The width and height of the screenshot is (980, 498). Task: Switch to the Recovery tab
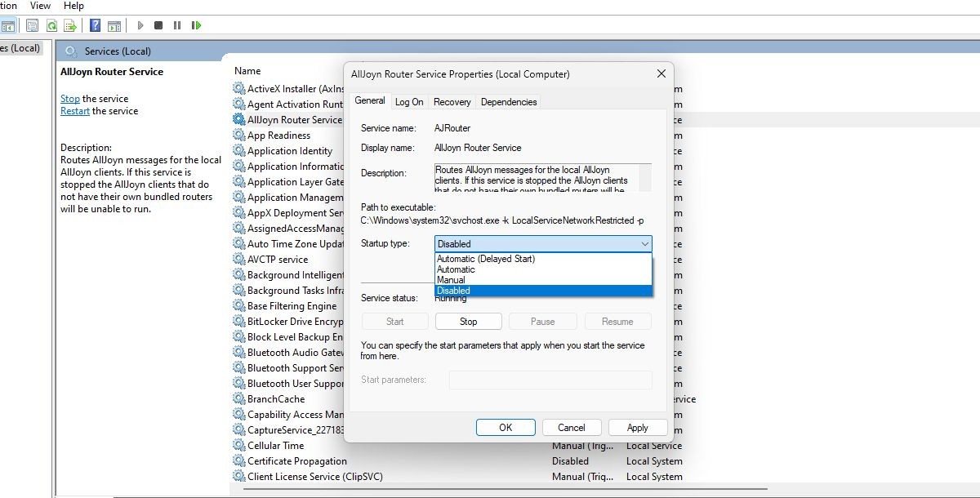[x=452, y=102]
